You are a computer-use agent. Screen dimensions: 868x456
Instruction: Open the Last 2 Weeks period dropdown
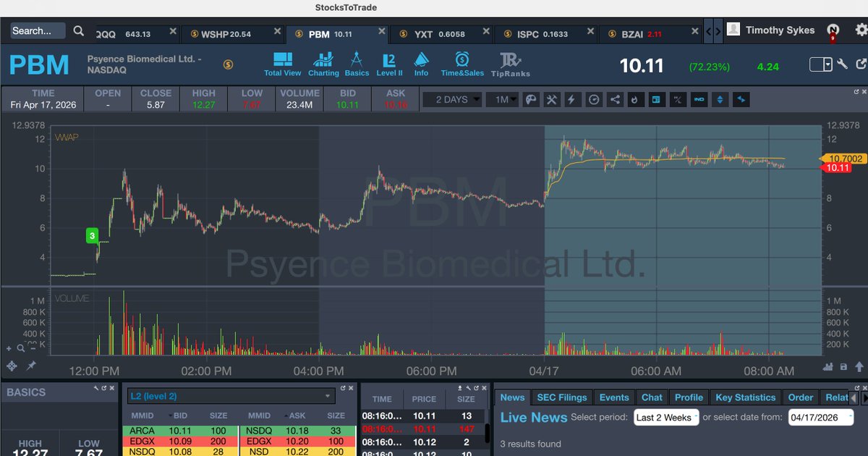(665, 418)
